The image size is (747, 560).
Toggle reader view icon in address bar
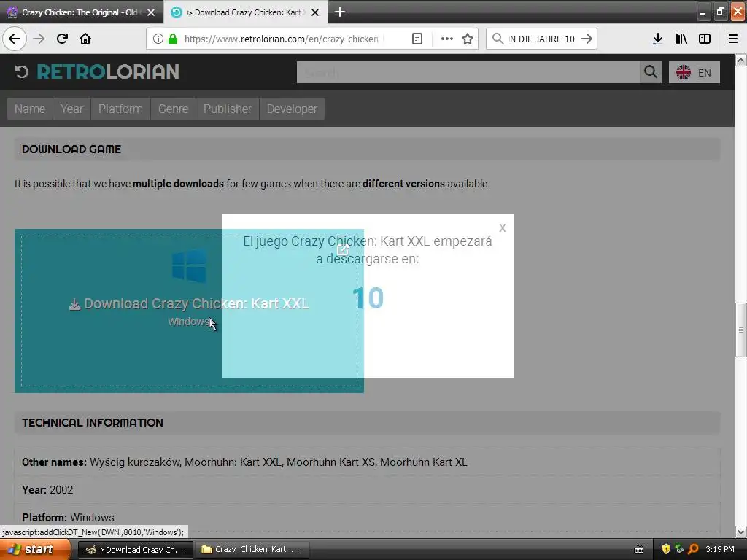coord(417,39)
